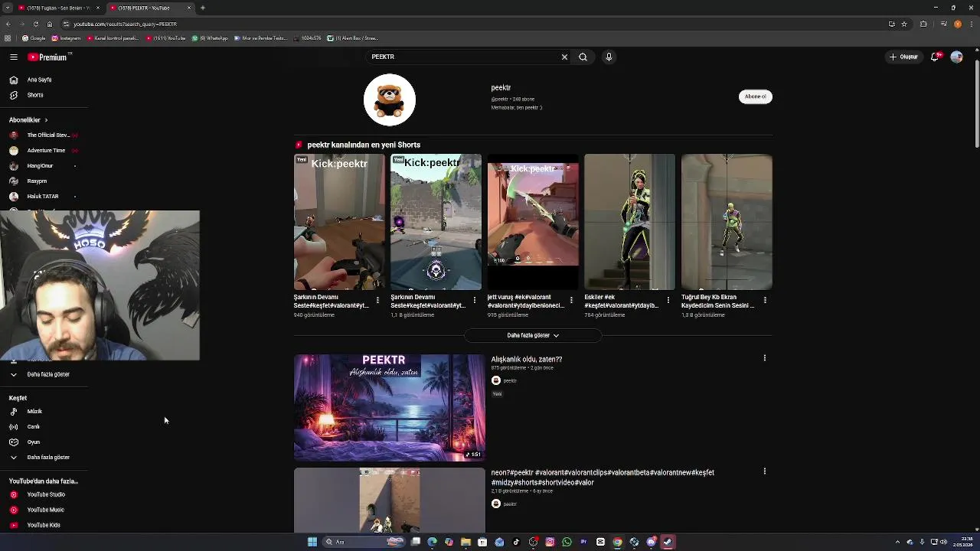The image size is (980, 551).
Task: Open YouTube notifications bell
Action: point(935,57)
